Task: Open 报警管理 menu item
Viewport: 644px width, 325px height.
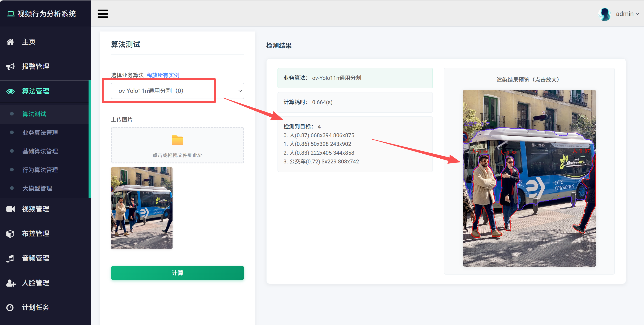Action: tap(45, 66)
